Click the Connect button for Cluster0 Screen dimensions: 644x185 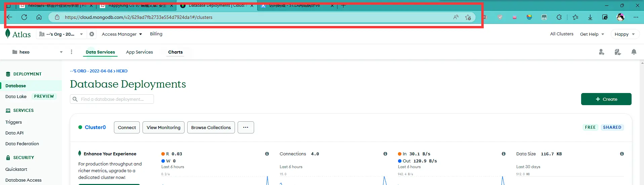click(x=127, y=127)
